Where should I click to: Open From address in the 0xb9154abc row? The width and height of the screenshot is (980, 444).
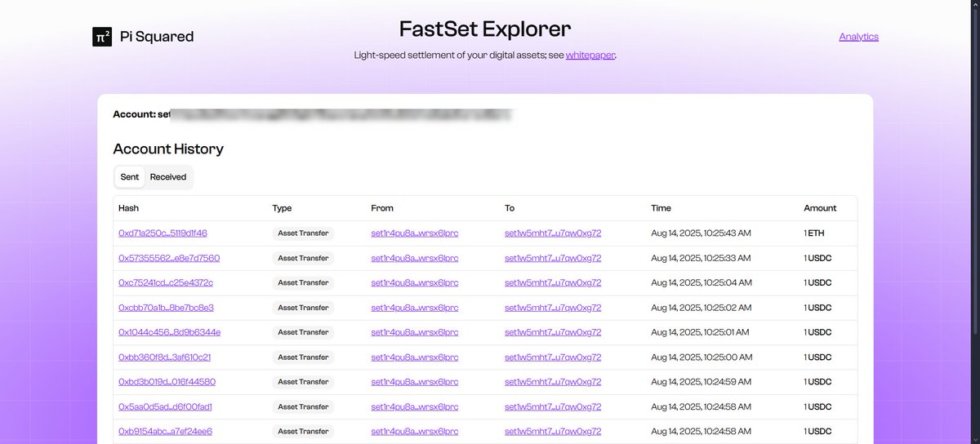coord(415,431)
